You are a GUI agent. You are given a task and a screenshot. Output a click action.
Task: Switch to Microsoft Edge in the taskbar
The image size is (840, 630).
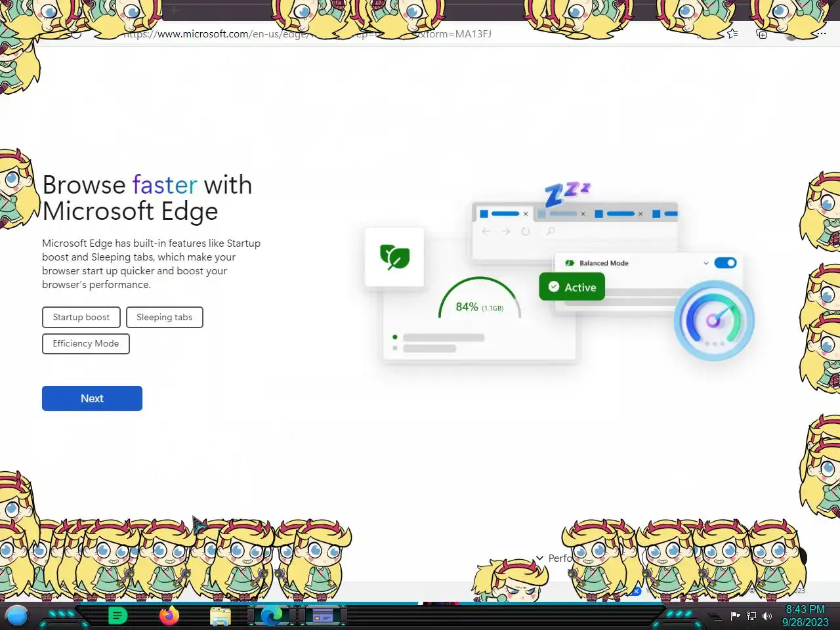tap(272, 616)
